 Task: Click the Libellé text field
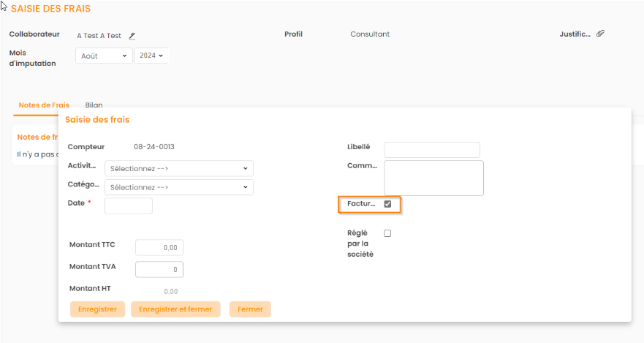point(431,150)
